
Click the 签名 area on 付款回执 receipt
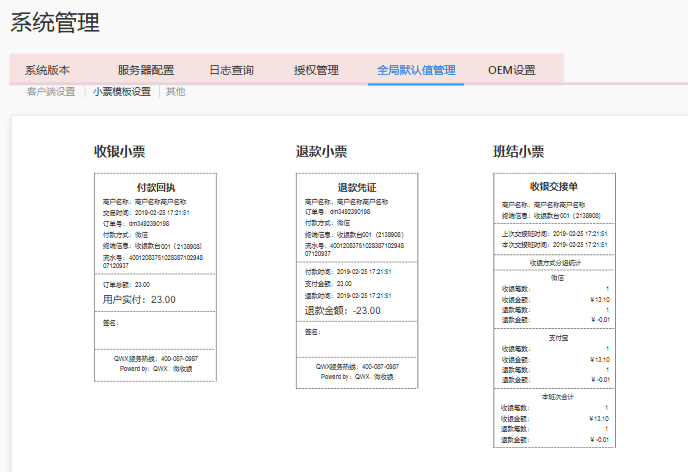pos(112,323)
